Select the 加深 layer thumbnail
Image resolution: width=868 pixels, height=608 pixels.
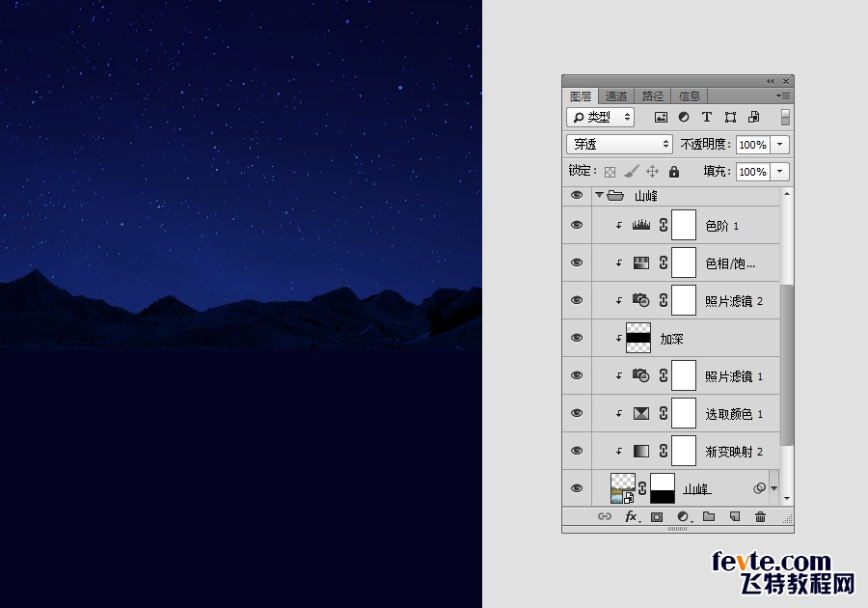(638, 338)
